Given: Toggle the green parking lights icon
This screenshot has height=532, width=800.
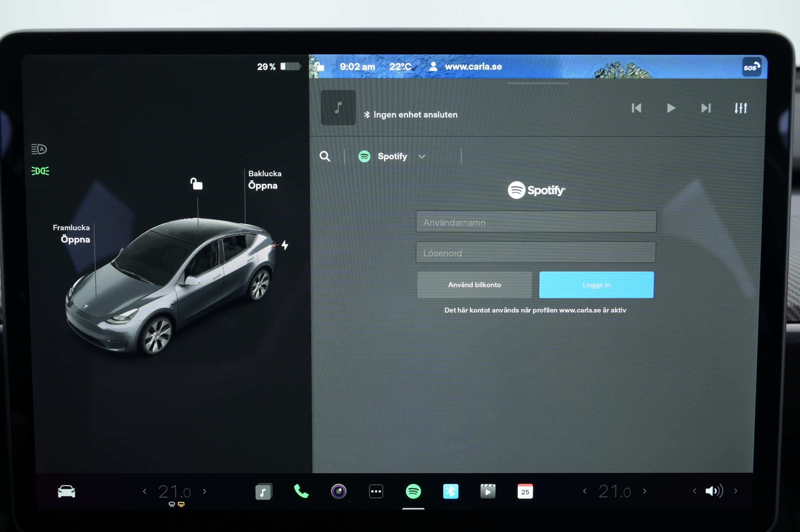Looking at the screenshot, I should pos(40,171).
